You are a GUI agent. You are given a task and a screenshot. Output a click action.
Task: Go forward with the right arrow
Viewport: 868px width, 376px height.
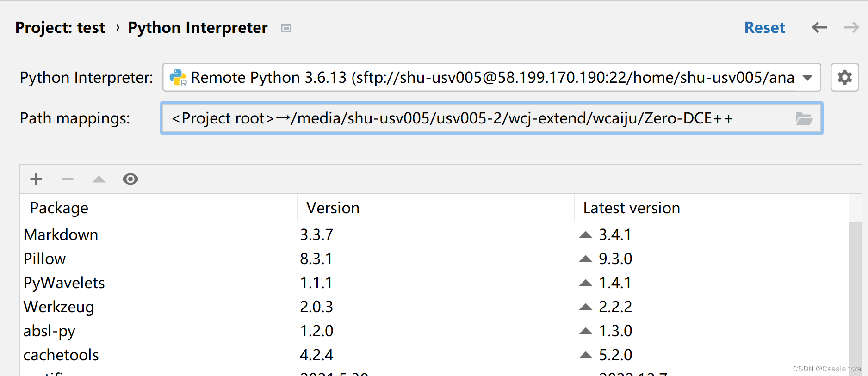pyautogui.click(x=851, y=27)
